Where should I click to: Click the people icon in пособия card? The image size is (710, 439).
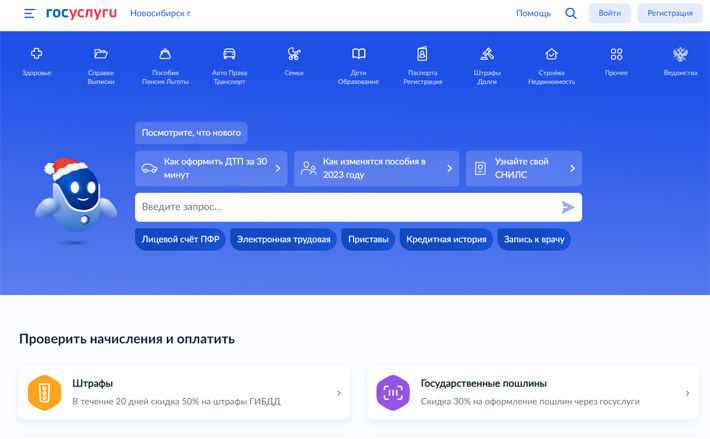click(x=308, y=168)
